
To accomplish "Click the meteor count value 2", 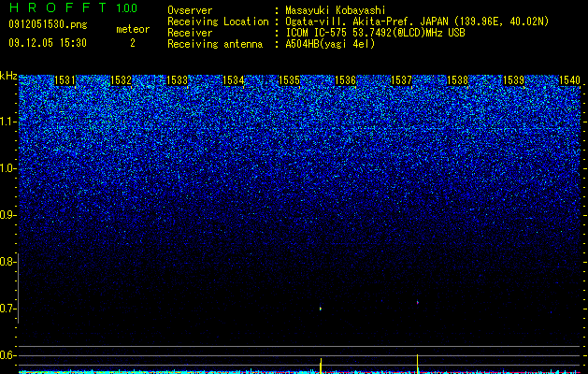I will [x=133, y=43].
